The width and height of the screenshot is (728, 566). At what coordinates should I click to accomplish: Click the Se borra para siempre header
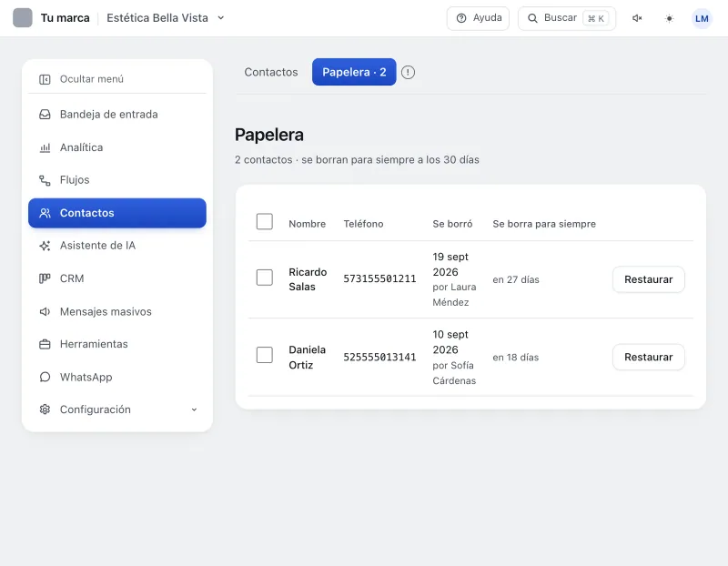[x=544, y=224]
